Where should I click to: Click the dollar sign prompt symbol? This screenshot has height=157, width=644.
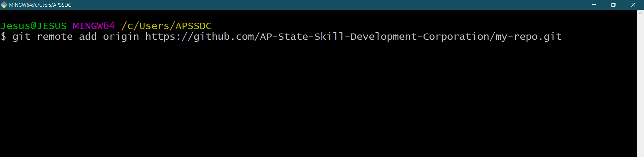pyautogui.click(x=3, y=36)
